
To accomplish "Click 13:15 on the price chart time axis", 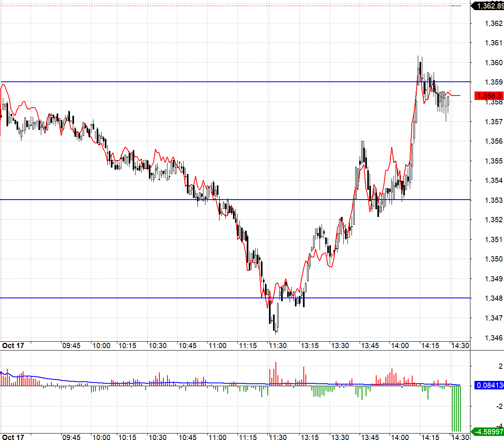I will [309, 346].
